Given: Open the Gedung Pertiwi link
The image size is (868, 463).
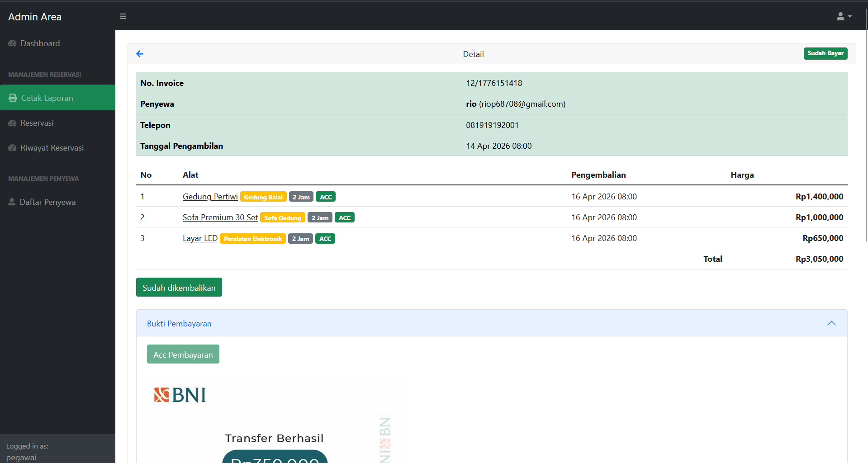Looking at the screenshot, I should [210, 197].
